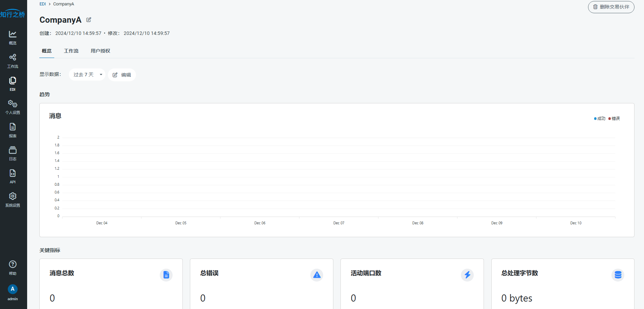Viewport: 644px width, 309px height.
Task: Click the document icon in 消息总数 card
Action: (166, 275)
